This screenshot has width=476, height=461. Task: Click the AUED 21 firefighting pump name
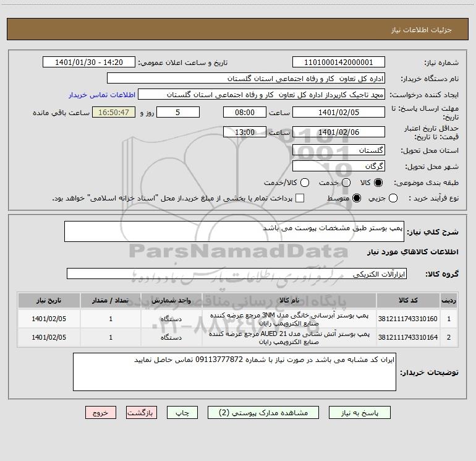[289, 338]
